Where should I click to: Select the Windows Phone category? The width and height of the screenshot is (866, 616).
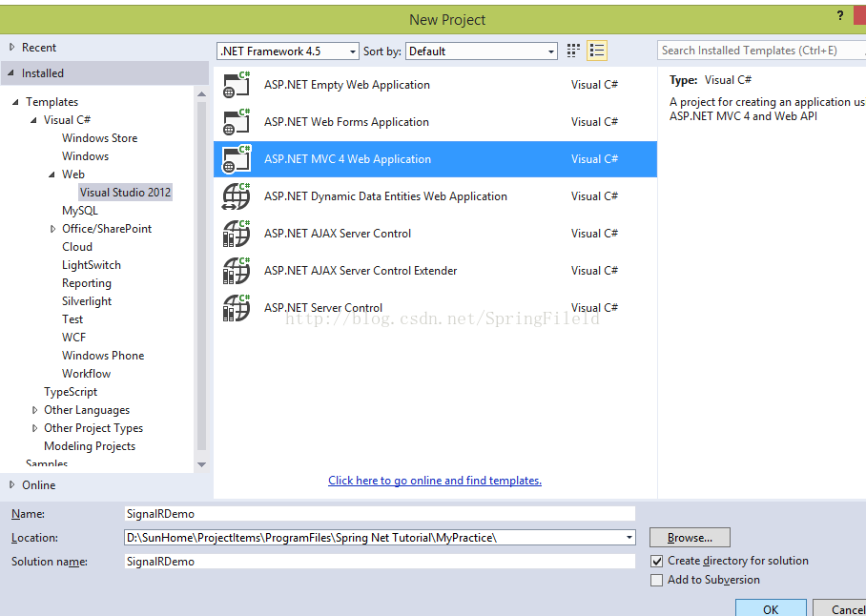click(103, 356)
